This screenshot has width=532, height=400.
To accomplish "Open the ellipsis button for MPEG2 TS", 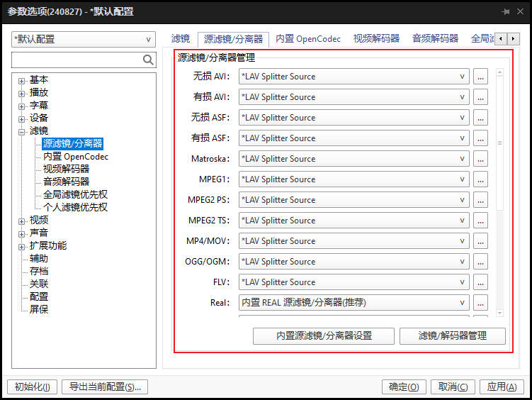I will [480, 221].
